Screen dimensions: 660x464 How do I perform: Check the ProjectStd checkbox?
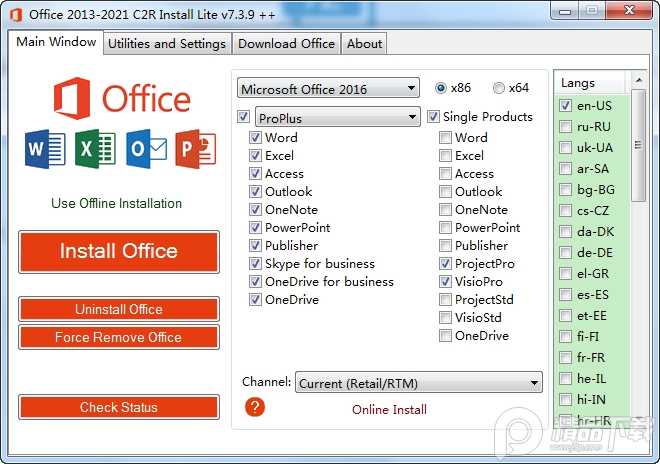click(x=445, y=300)
